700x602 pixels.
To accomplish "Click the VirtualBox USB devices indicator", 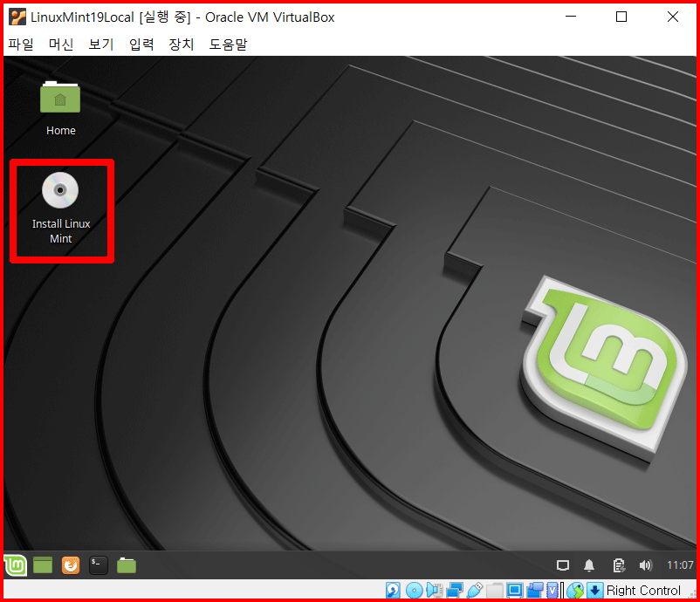I will click(x=475, y=591).
